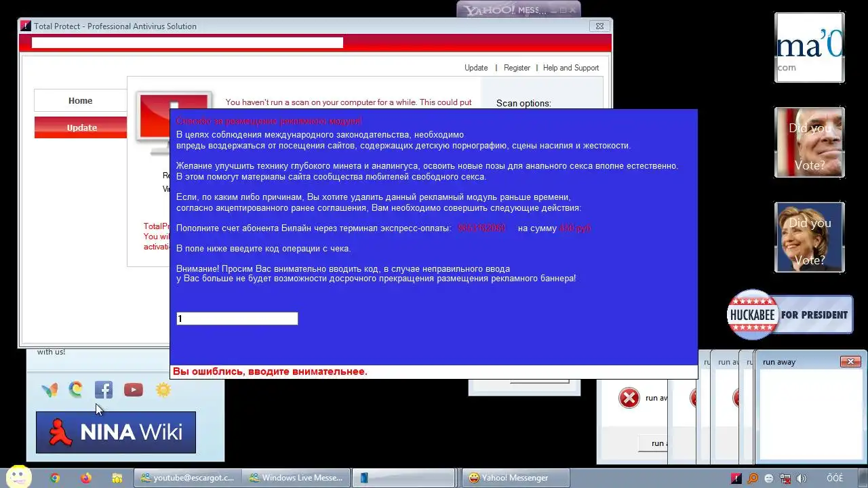Launch Chrome from the taskbar
This screenshot has width=868, height=488.
coord(55,478)
